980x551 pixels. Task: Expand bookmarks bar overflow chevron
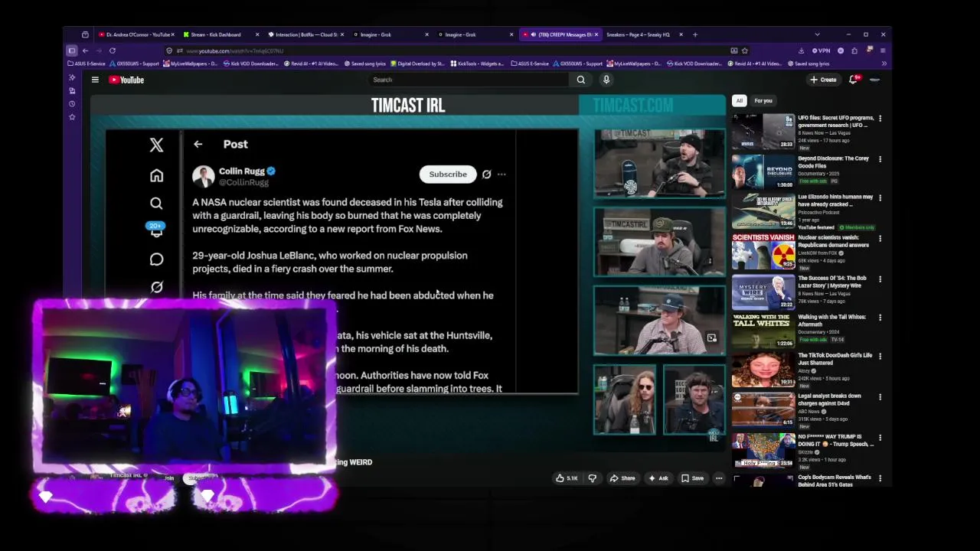tap(884, 64)
